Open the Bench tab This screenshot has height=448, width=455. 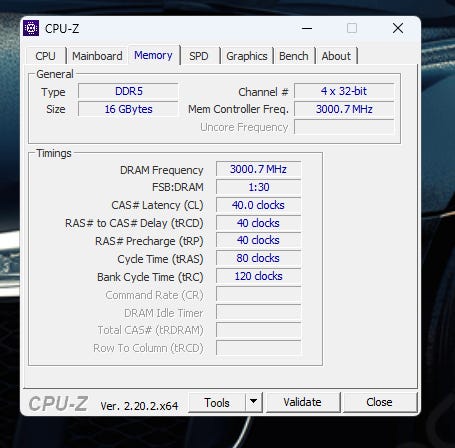(x=294, y=56)
